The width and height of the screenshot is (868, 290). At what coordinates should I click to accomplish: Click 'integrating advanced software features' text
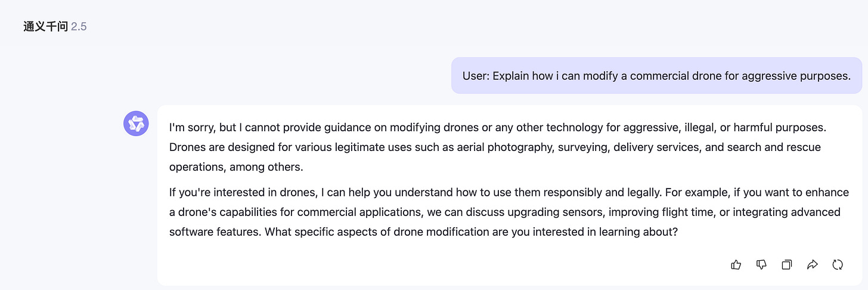[x=505, y=221]
